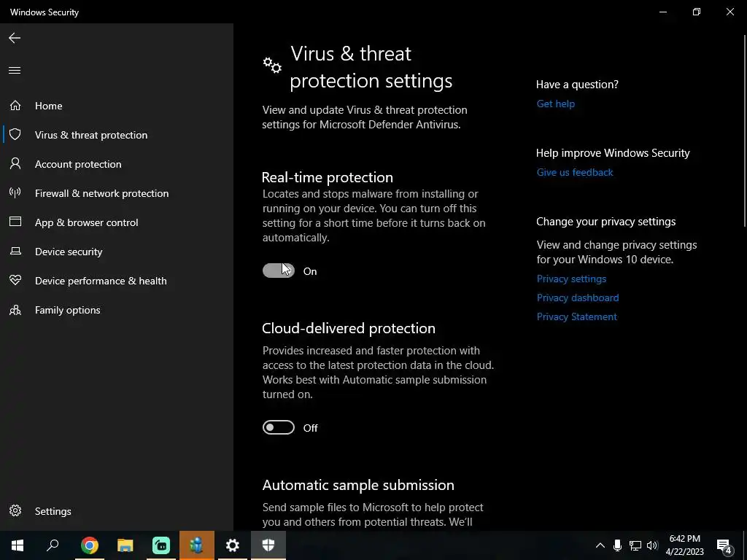Click the App & browser control window icon
Image resolution: width=747 pixels, height=560 pixels.
coord(15,222)
